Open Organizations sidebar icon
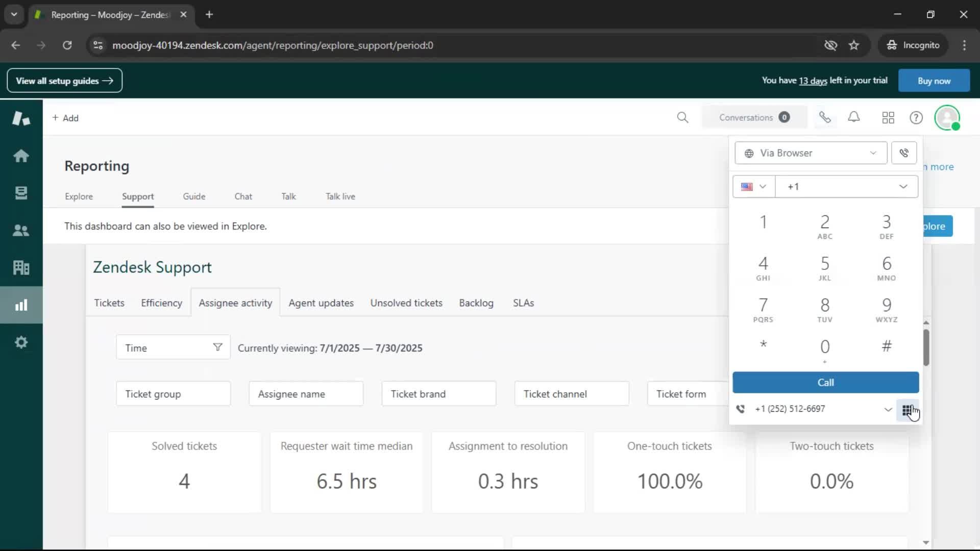This screenshot has width=980, height=551. (x=21, y=267)
